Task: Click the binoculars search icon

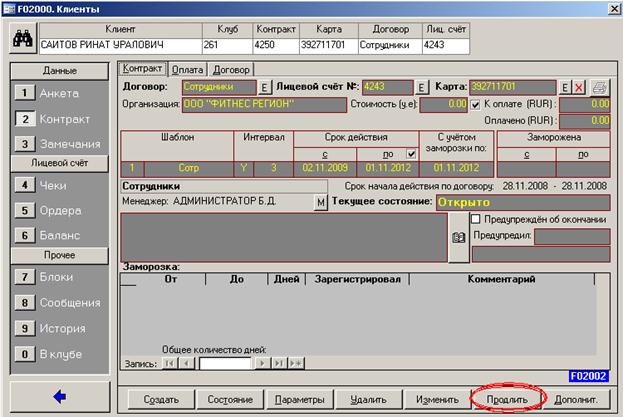Action: (23, 38)
